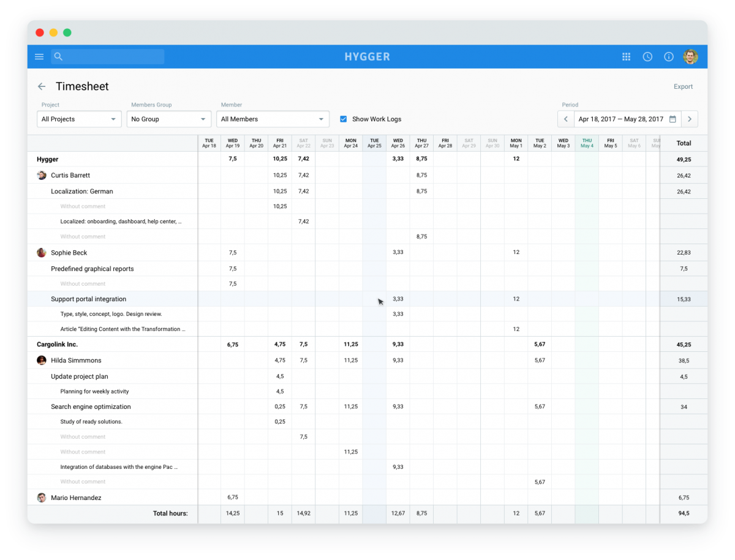
Task: Click Mario Hernandez's 6,75 on Apr 19
Action: [233, 498]
